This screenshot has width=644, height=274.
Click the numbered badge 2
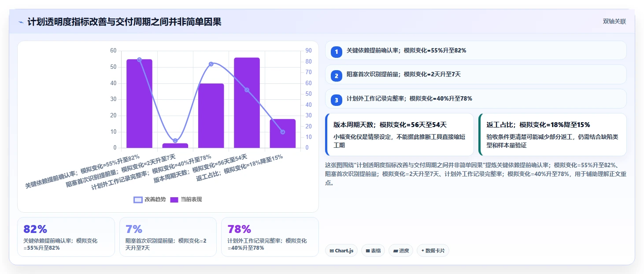coord(337,76)
